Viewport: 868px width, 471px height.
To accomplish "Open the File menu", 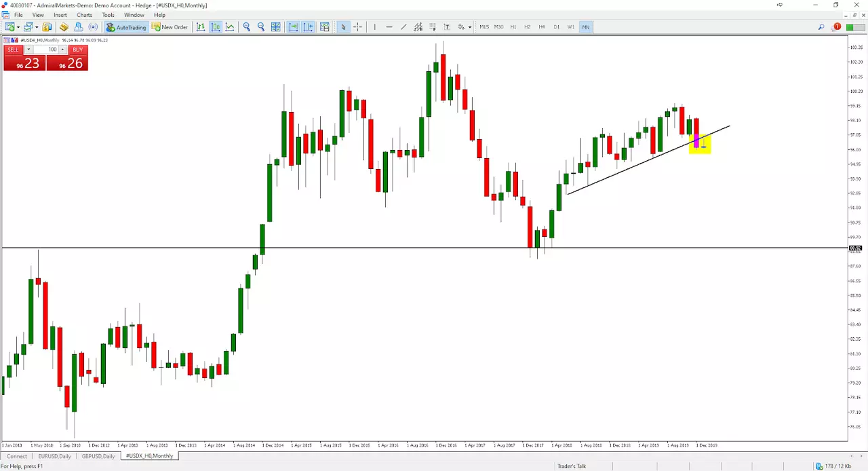I will coord(18,15).
